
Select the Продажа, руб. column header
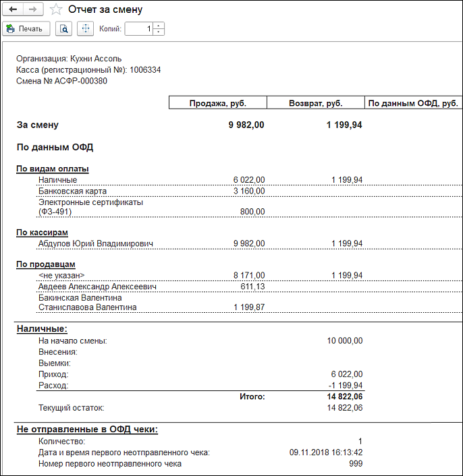(218, 103)
